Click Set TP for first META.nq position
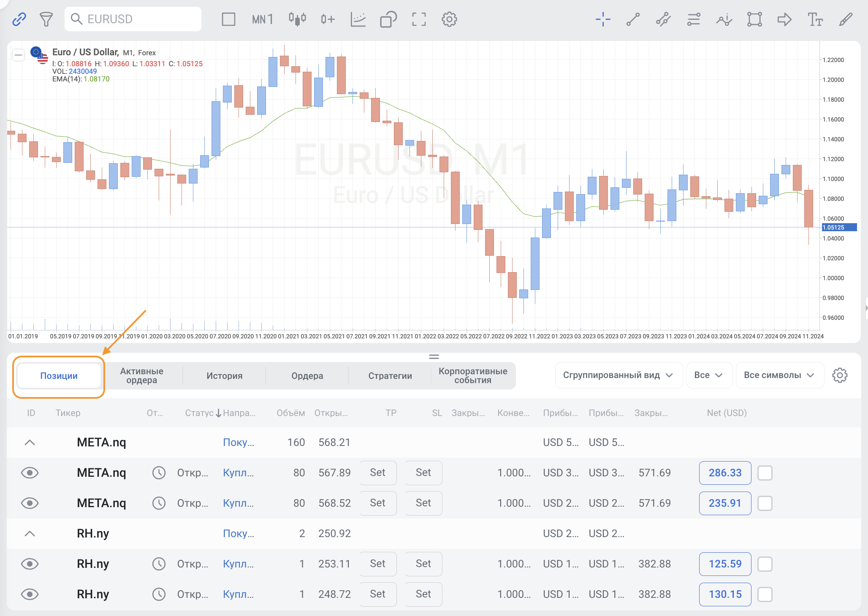 (378, 473)
